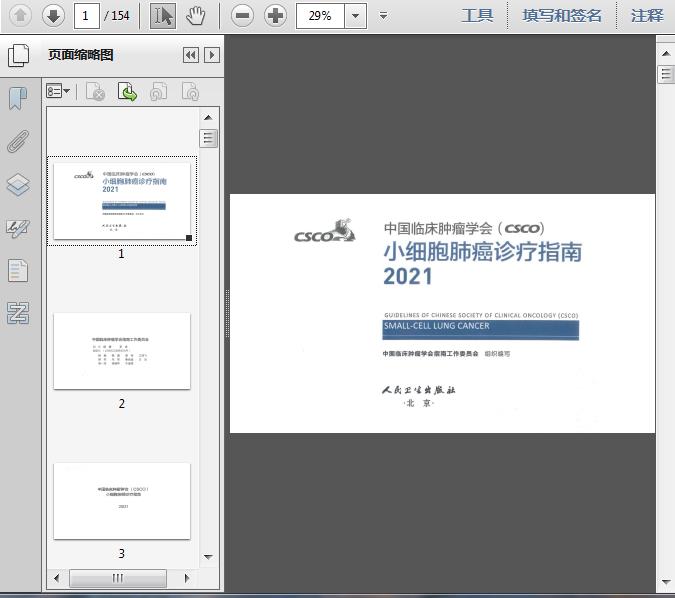Open the tags/order sidebar panel
This screenshot has height=598, width=675.
(x=18, y=313)
